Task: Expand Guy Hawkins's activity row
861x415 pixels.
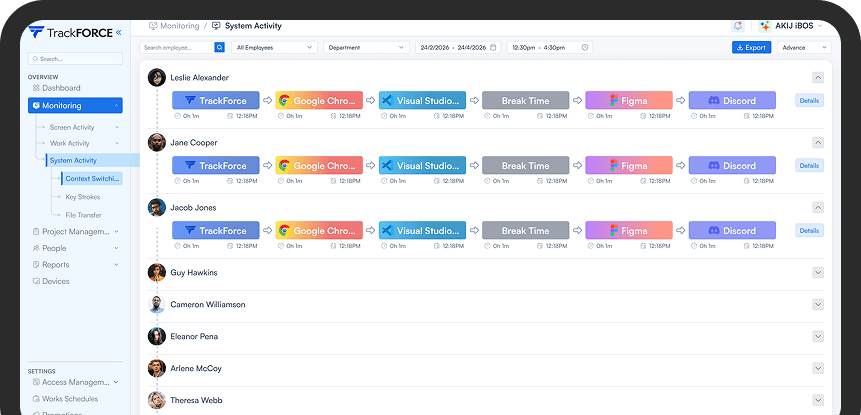Action: click(818, 272)
